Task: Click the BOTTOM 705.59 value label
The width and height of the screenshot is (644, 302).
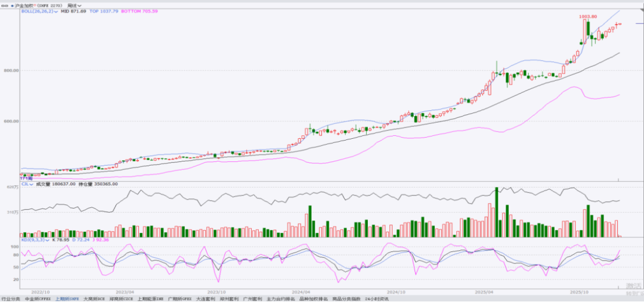Action: point(139,11)
